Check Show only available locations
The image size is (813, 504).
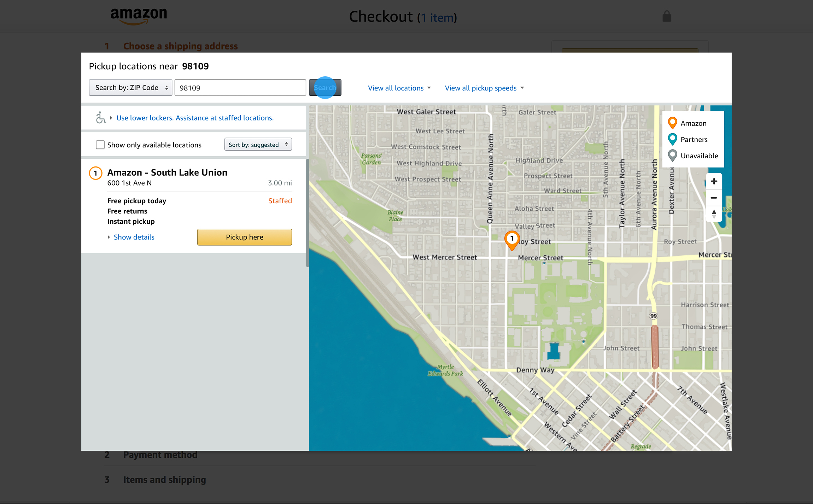pos(100,145)
